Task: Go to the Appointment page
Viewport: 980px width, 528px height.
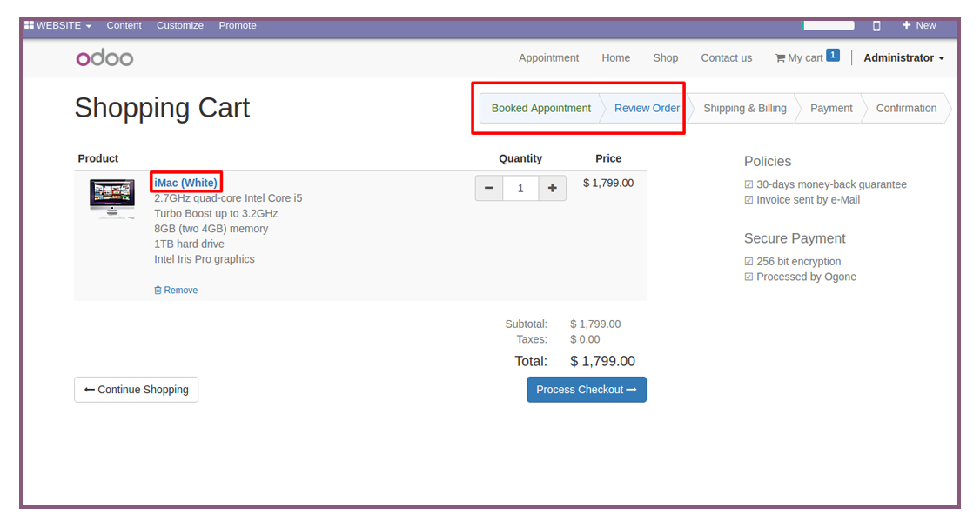Action: pos(549,57)
